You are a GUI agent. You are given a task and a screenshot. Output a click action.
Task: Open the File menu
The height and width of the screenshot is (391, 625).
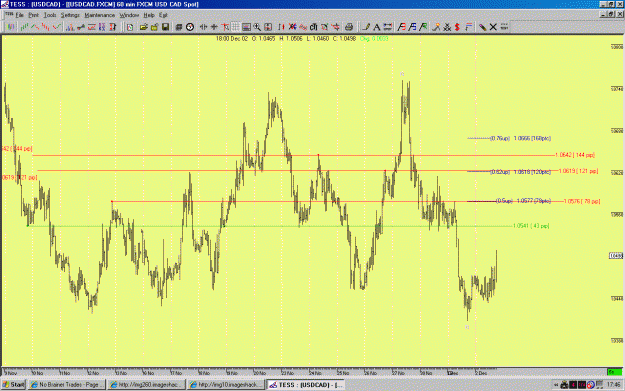pyautogui.click(x=20, y=15)
